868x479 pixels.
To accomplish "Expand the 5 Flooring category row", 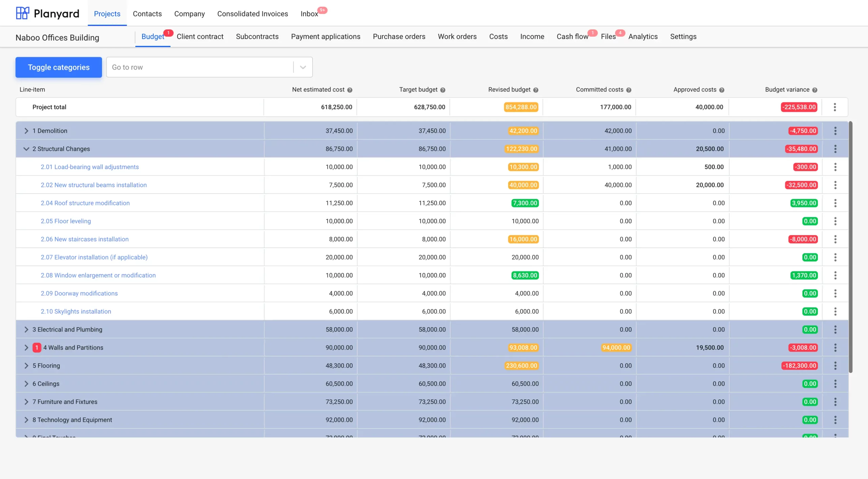I will (26, 366).
